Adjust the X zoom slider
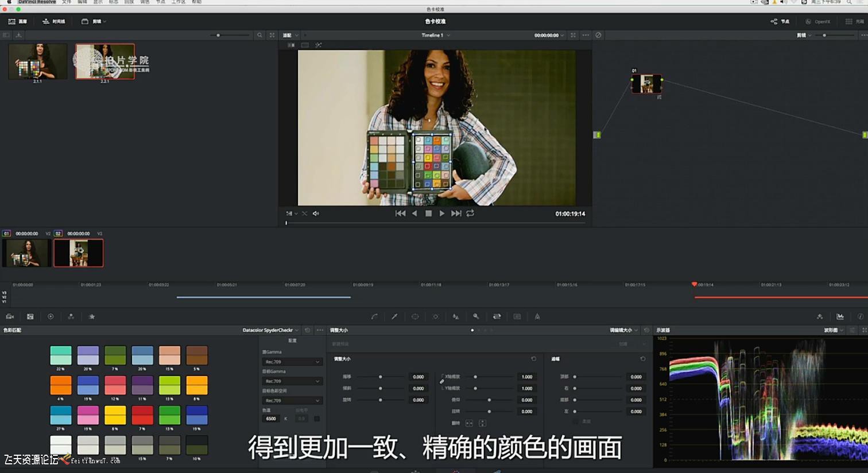Image resolution: width=868 pixels, height=473 pixels. point(494,377)
